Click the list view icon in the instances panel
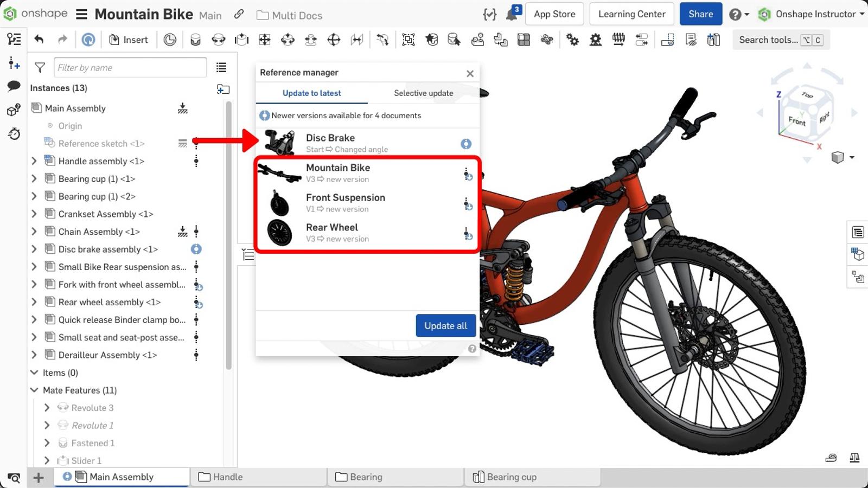Viewport: 868px width, 488px height. (x=221, y=67)
